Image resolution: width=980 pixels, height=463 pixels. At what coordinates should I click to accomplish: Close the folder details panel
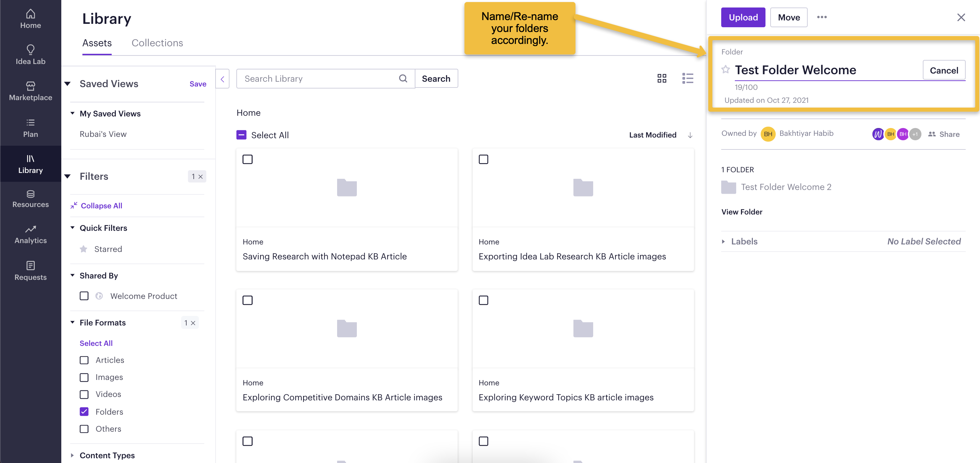(x=961, y=17)
